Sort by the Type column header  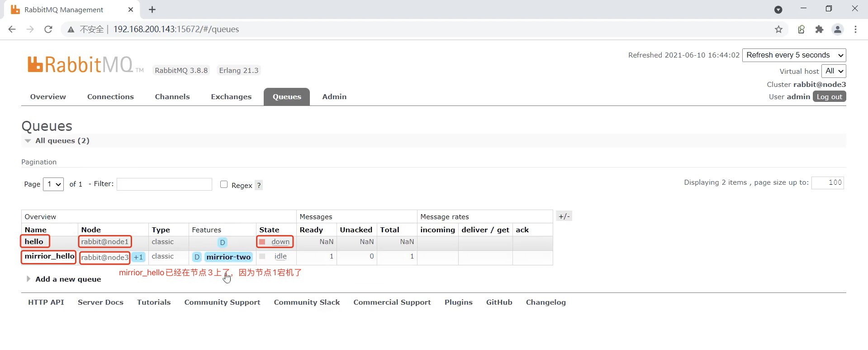pyautogui.click(x=161, y=230)
